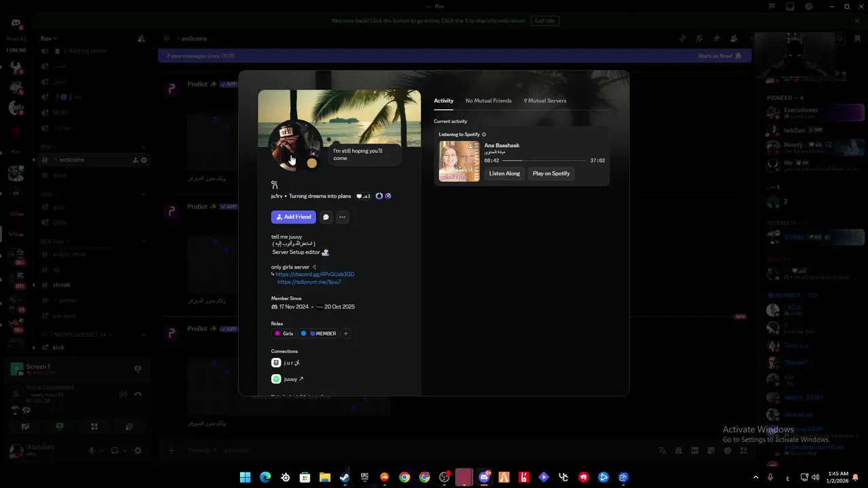Viewport: 868px width, 488px height.
Task: Open the tellonym.me link in bio
Action: [309, 282]
